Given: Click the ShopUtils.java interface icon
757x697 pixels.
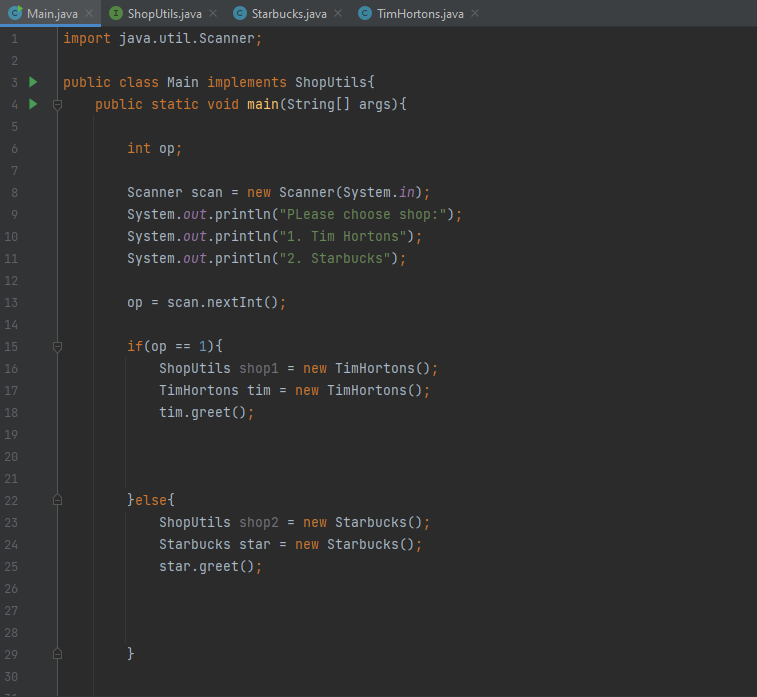Looking at the screenshot, I should [x=116, y=13].
